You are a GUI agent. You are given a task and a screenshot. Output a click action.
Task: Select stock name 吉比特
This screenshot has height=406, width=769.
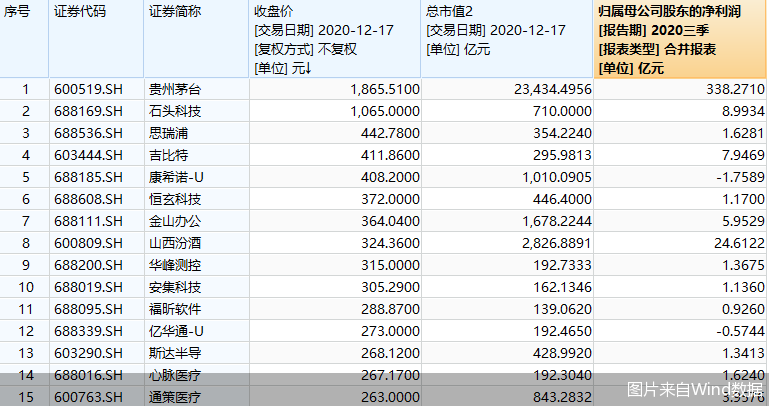[x=168, y=155]
